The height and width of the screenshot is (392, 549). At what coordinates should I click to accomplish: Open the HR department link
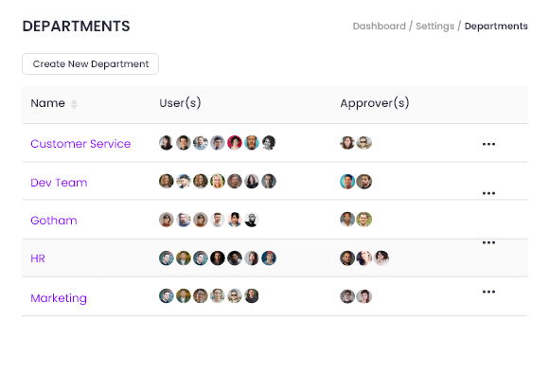point(38,258)
